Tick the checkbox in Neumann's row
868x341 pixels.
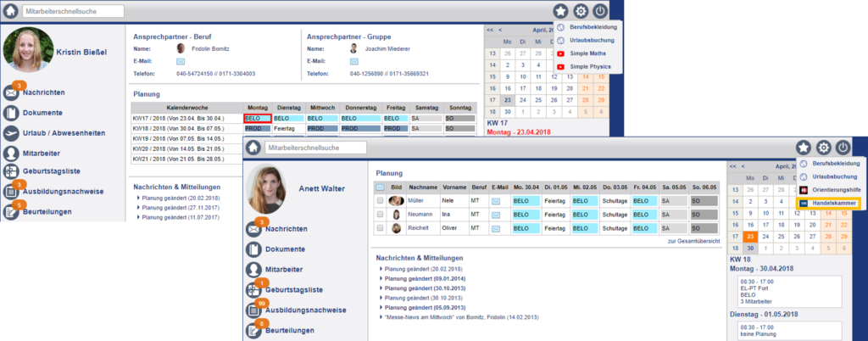pyautogui.click(x=380, y=215)
